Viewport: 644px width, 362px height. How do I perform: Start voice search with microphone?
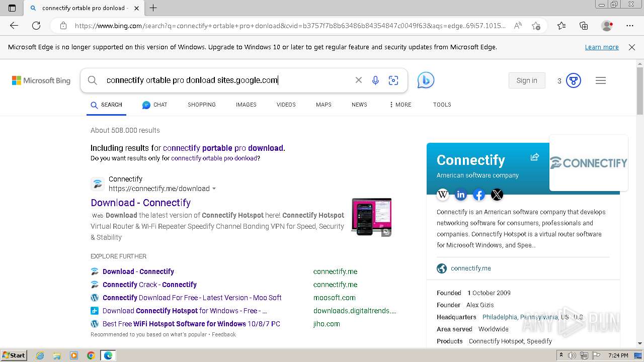point(375,80)
